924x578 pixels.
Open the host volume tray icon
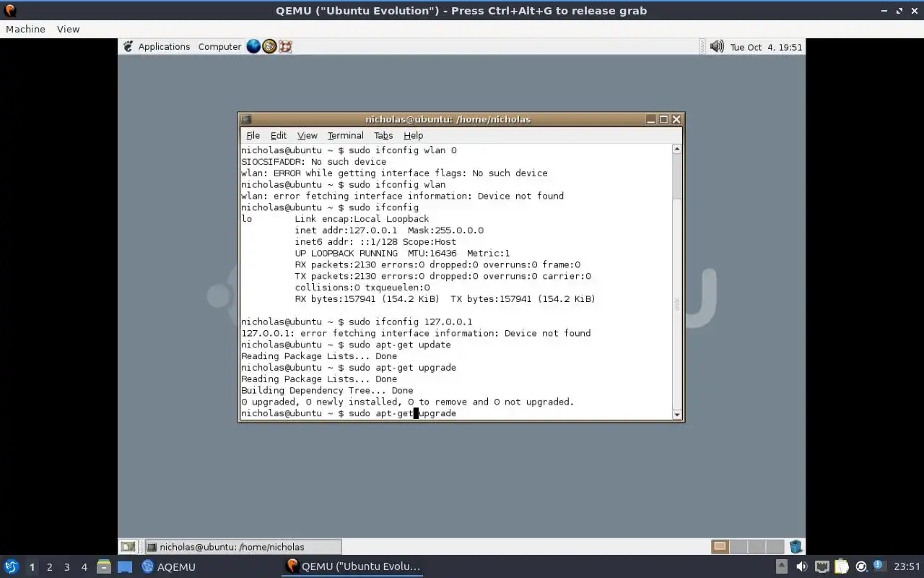coord(801,566)
